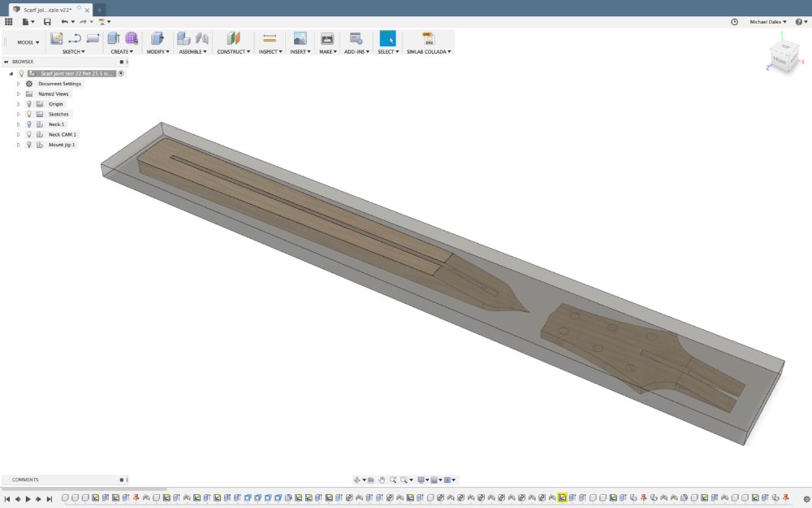812x508 pixels.
Task: Click the Zoom Window icon in navigation bar
Action: point(393,480)
